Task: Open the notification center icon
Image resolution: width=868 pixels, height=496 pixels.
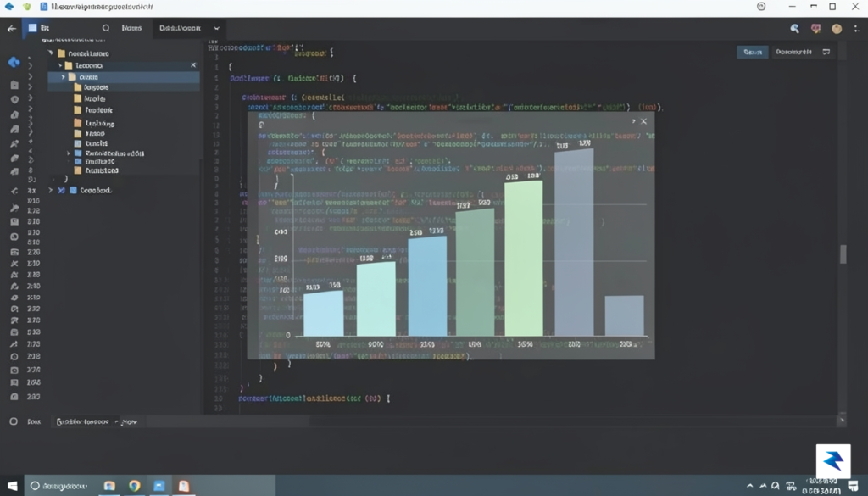Action: pos(853,486)
